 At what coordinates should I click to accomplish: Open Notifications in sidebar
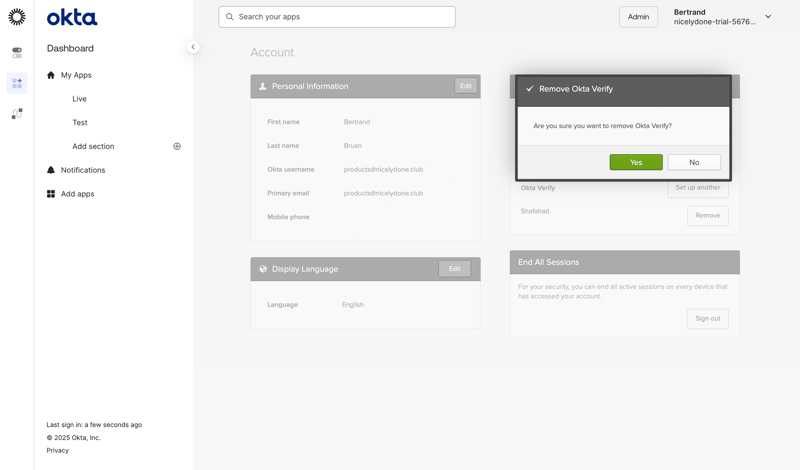(83, 170)
